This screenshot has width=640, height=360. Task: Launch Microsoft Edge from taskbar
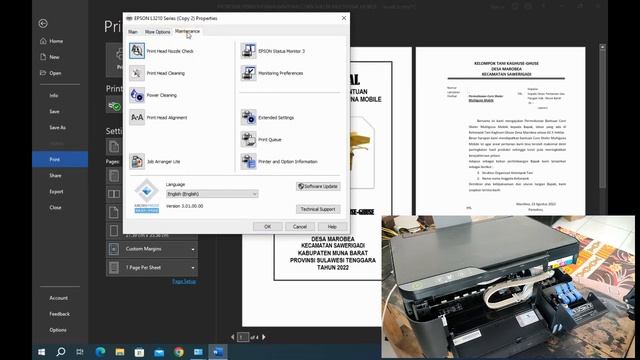pyautogui.click(x=100, y=351)
